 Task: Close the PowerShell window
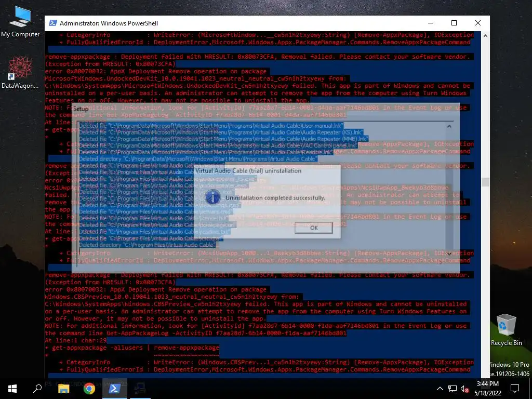pos(478,23)
